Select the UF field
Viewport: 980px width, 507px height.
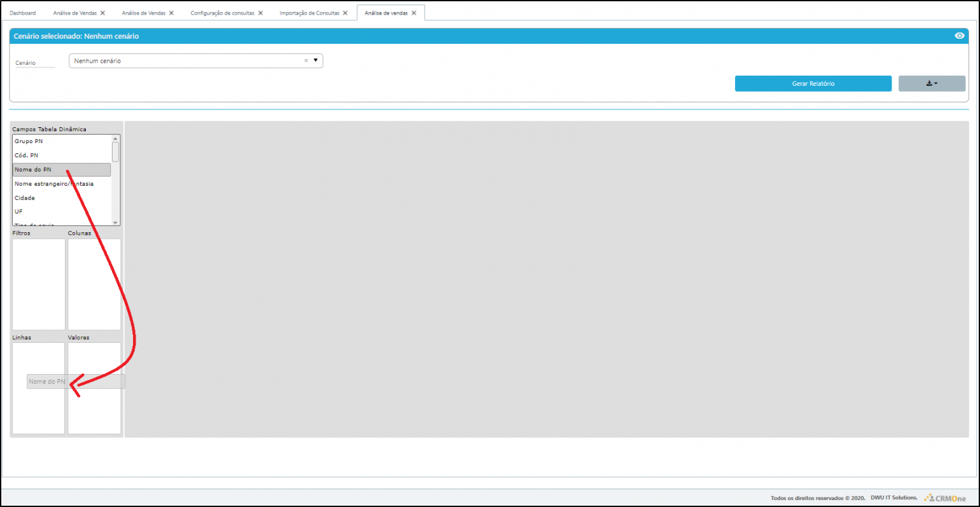[x=62, y=211]
